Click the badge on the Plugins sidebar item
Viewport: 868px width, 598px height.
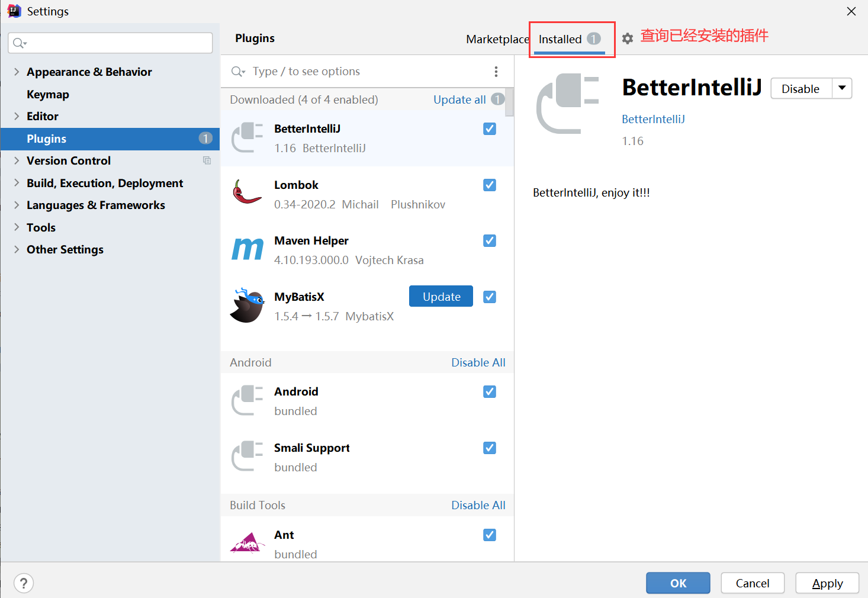click(205, 139)
